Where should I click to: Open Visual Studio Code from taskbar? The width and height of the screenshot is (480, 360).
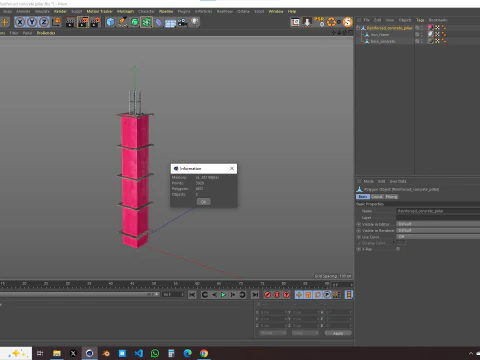pos(139,353)
